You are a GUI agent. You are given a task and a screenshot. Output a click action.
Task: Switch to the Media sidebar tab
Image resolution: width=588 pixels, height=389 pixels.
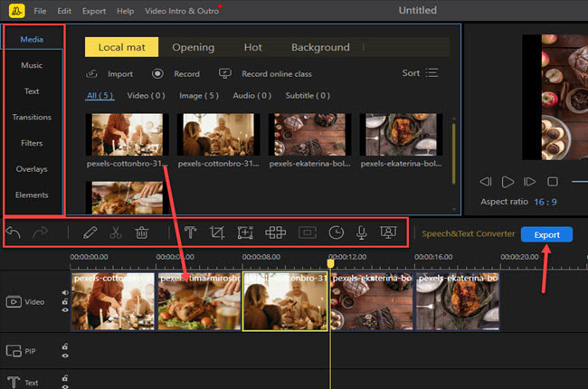(32, 40)
